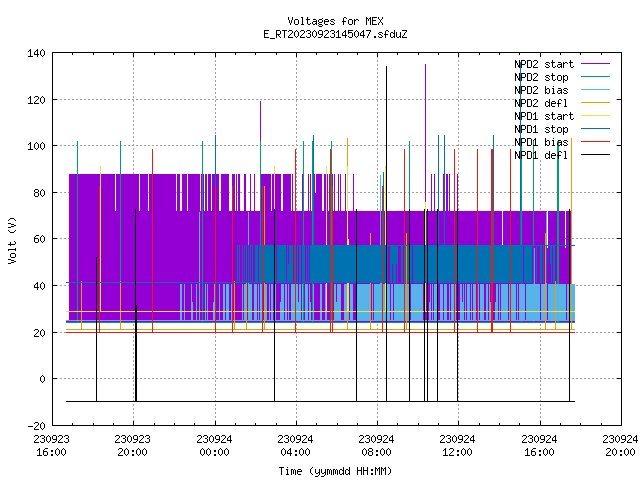Click the 40 y-axis tick label
This screenshot has width=640, height=480.
click(40, 286)
